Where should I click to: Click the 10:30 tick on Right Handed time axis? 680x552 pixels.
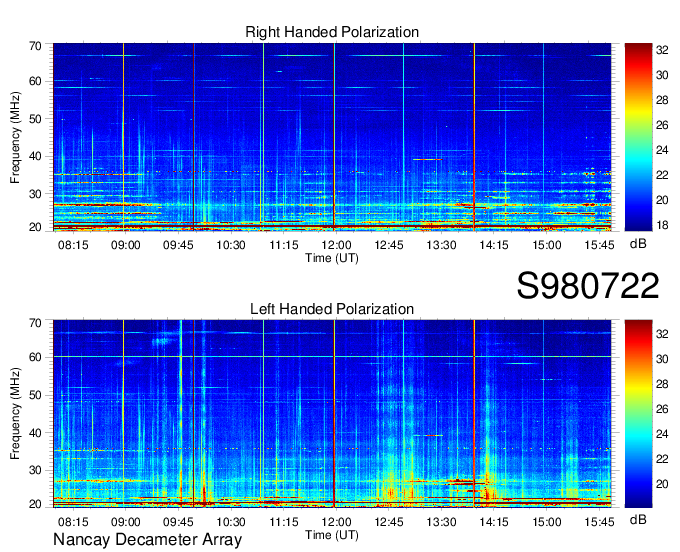231,245
